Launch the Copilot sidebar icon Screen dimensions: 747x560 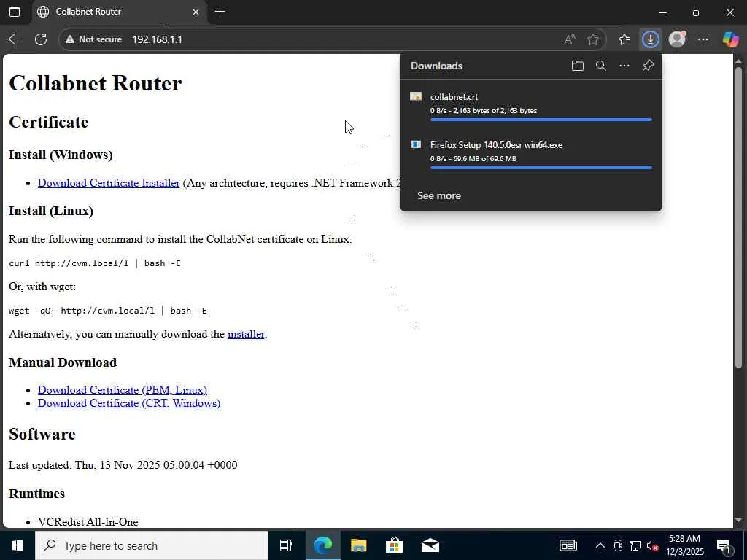coord(730,39)
